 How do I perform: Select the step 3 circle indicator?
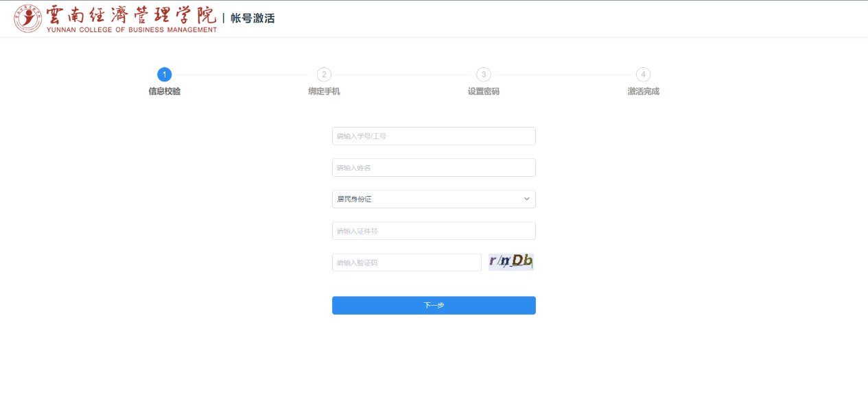pos(484,75)
